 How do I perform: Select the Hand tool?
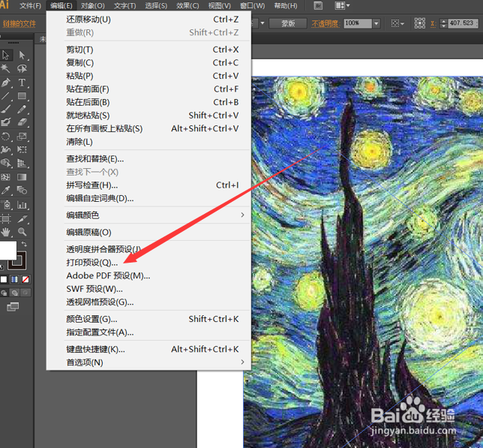coord(5,232)
